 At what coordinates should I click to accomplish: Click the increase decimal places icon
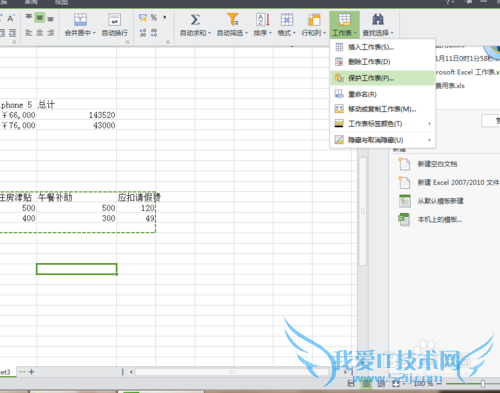[143, 33]
